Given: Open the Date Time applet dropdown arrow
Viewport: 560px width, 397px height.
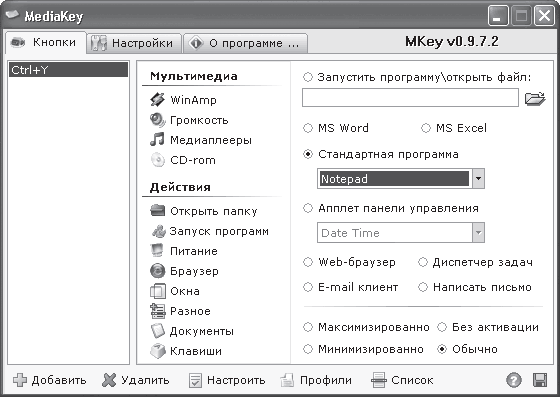Looking at the screenshot, I should pyautogui.click(x=478, y=233).
